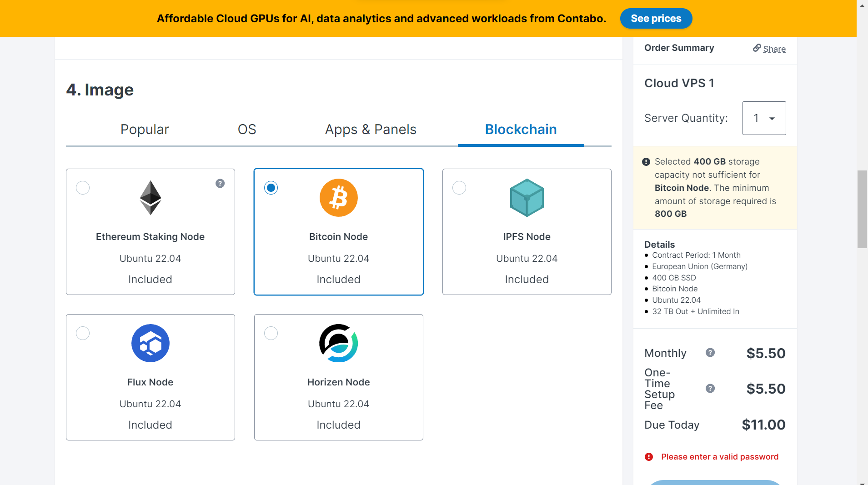Open Monthly price help question mark

pyautogui.click(x=710, y=353)
